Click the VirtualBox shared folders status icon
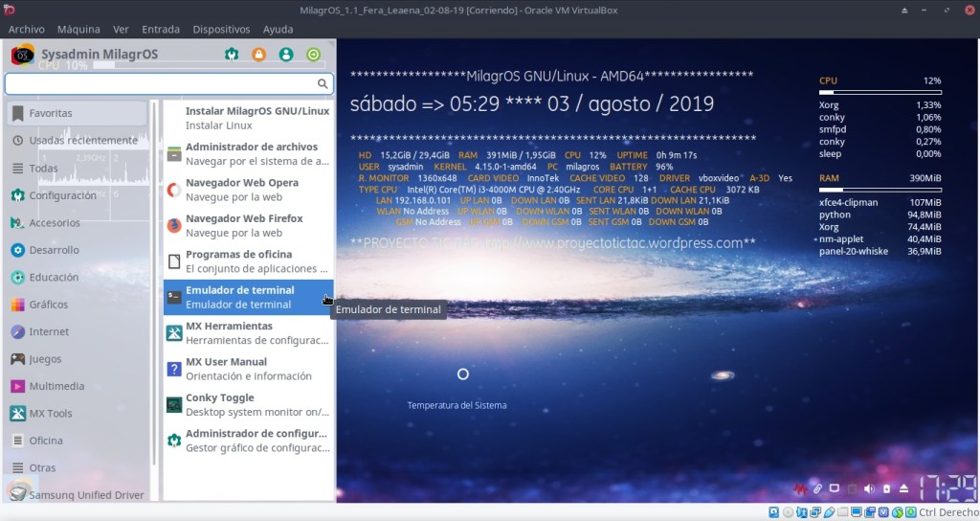980x521 pixels. [842, 512]
